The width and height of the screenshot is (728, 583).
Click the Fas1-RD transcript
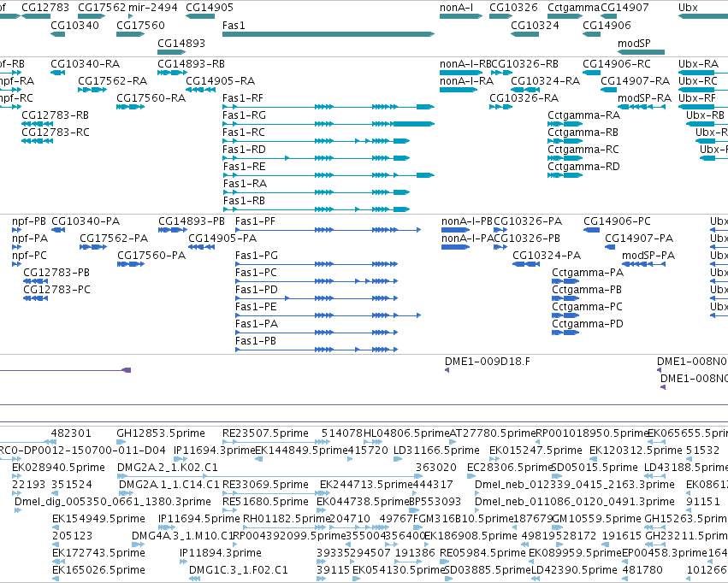(x=317, y=158)
